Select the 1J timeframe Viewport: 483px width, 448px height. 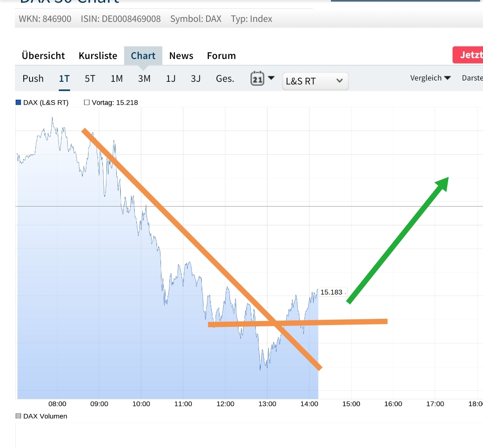pyautogui.click(x=170, y=78)
